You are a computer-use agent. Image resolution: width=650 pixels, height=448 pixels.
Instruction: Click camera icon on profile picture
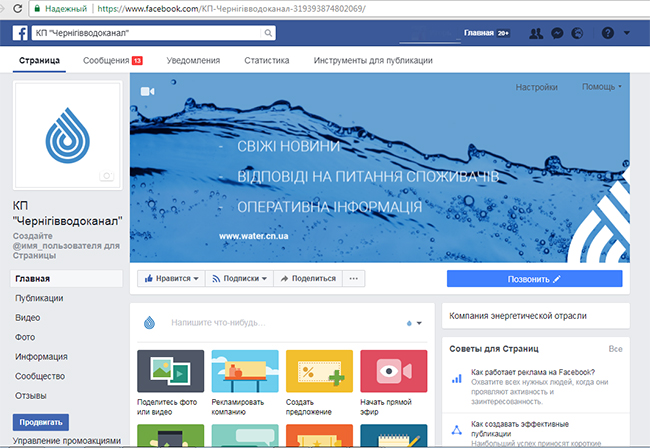[x=106, y=176]
